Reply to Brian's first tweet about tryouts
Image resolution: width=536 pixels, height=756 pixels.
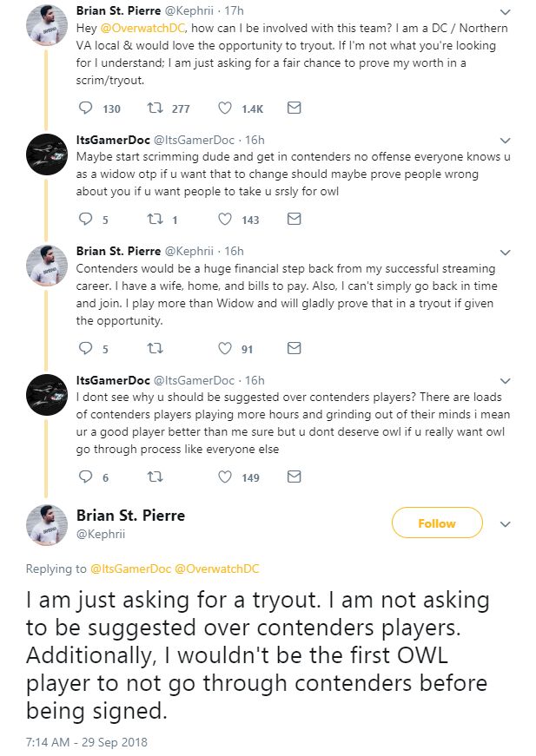[x=85, y=108]
